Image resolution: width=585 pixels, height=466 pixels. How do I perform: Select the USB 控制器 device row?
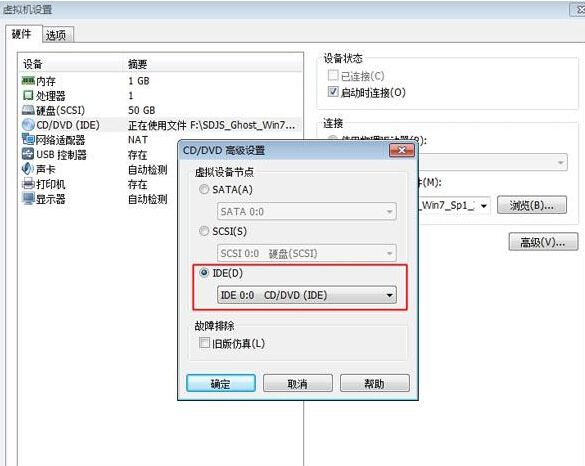(99, 154)
